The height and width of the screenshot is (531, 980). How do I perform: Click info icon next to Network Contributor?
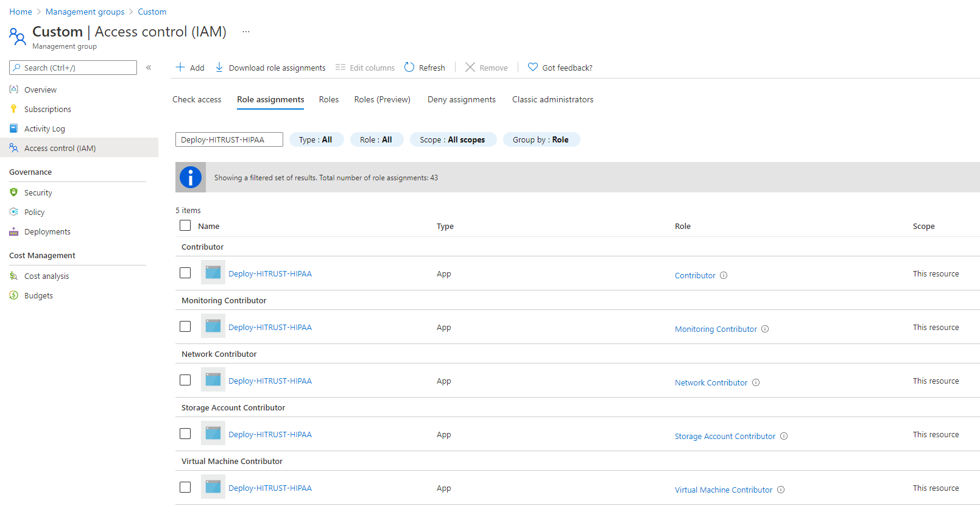756,382
